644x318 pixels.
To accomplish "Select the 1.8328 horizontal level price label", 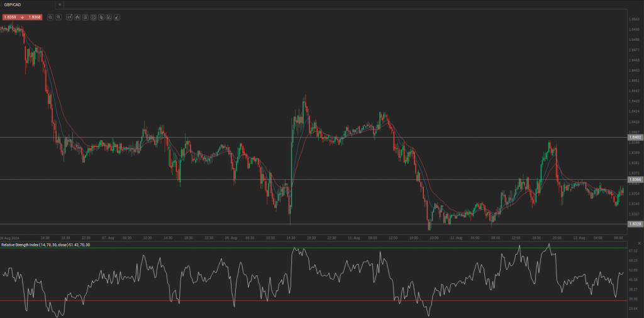I will (635, 224).
